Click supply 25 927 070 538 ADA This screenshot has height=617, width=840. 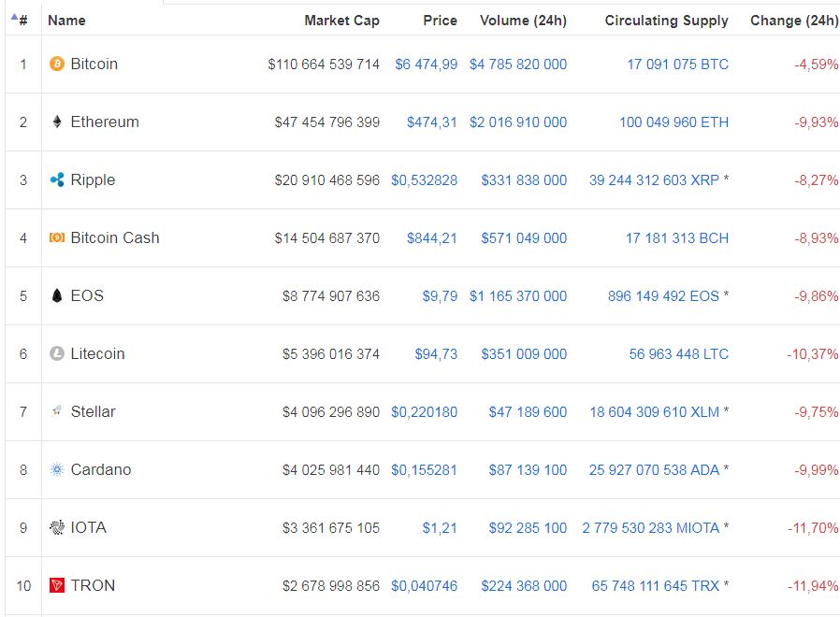click(654, 470)
